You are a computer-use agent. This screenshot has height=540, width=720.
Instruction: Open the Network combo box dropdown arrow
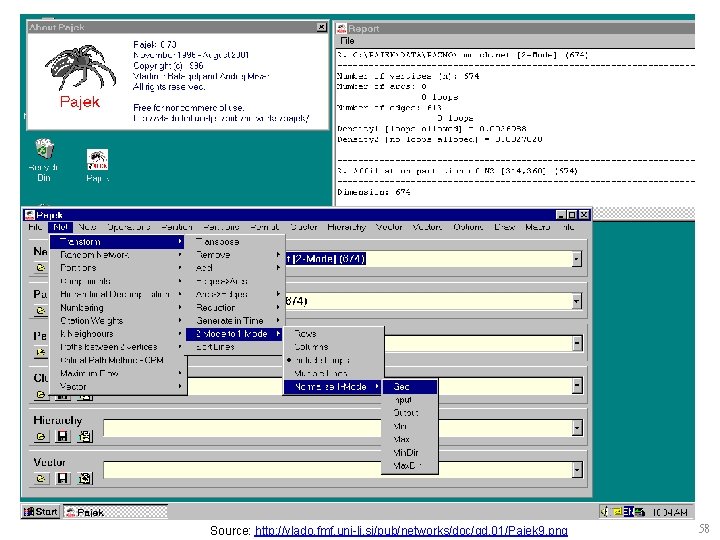coord(577,259)
